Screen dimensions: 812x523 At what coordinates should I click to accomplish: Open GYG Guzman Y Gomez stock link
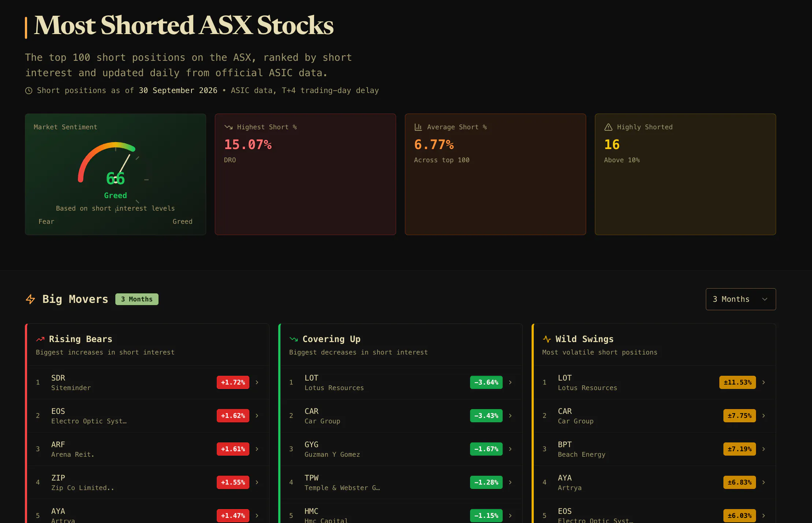402,449
